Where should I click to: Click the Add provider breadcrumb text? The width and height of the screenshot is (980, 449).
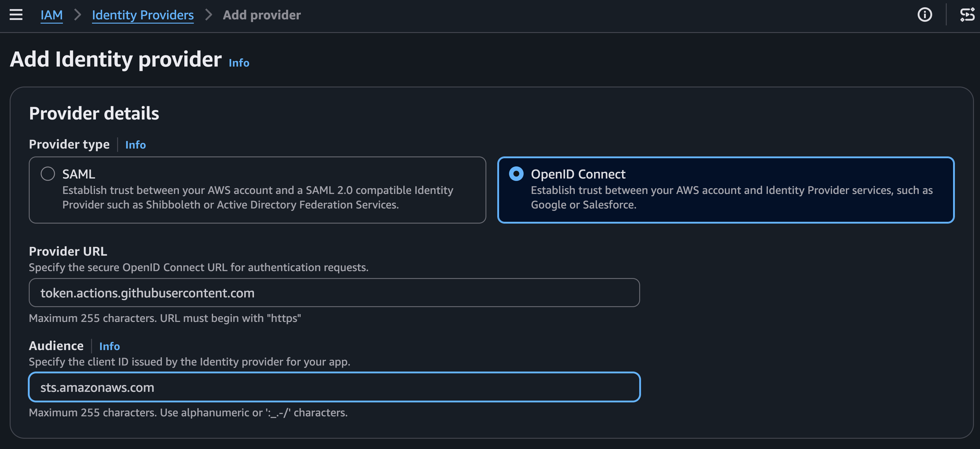click(262, 15)
